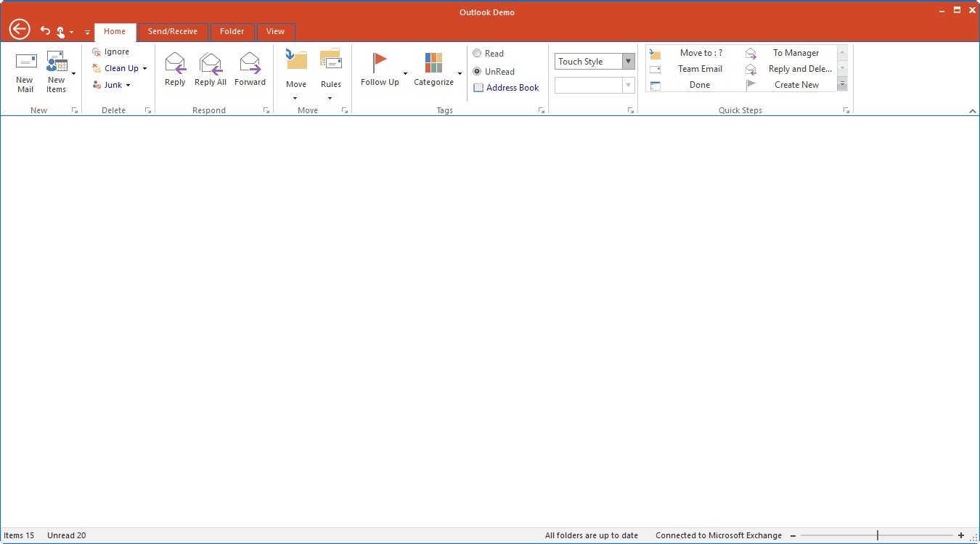Open the Folder tab
980x544 pixels.
[232, 32]
